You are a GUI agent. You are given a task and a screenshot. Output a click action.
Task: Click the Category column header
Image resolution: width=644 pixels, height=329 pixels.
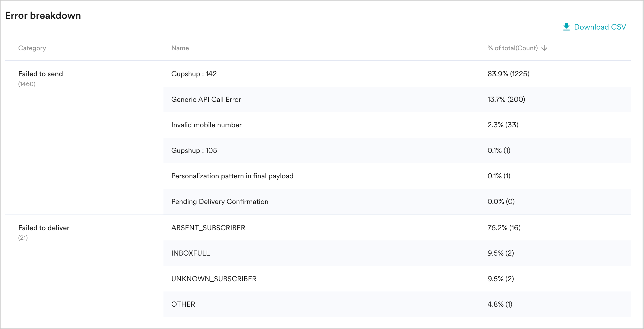click(32, 48)
